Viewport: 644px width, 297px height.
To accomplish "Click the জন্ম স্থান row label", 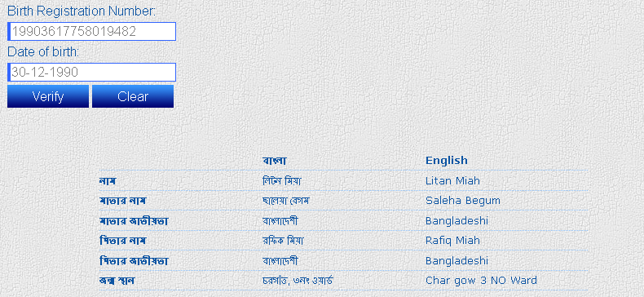I will click(117, 281).
